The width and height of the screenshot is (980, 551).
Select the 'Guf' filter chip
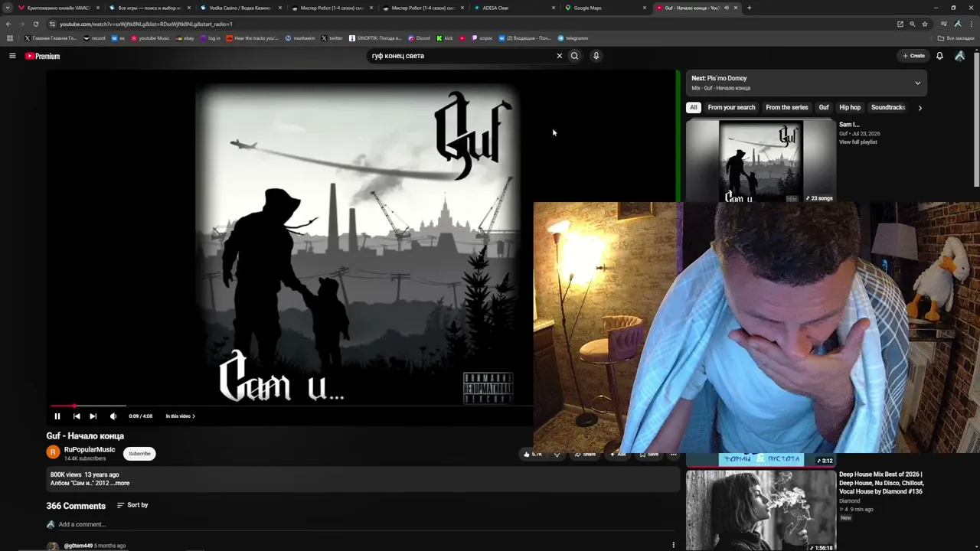[x=824, y=108]
